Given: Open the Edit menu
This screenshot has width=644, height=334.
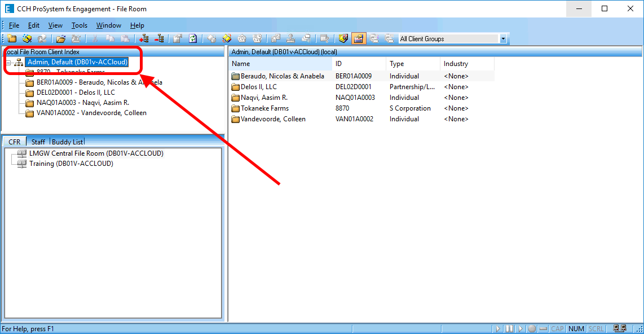Looking at the screenshot, I should point(34,25).
